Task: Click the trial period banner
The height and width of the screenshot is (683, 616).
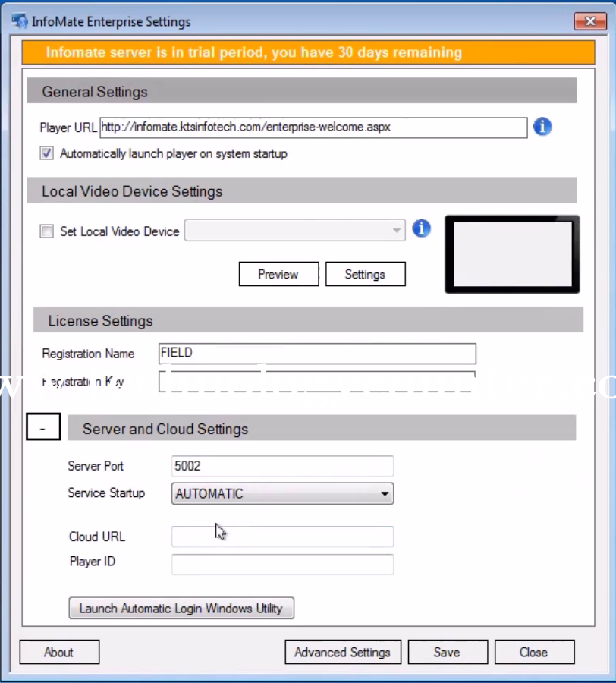Action: (x=308, y=52)
